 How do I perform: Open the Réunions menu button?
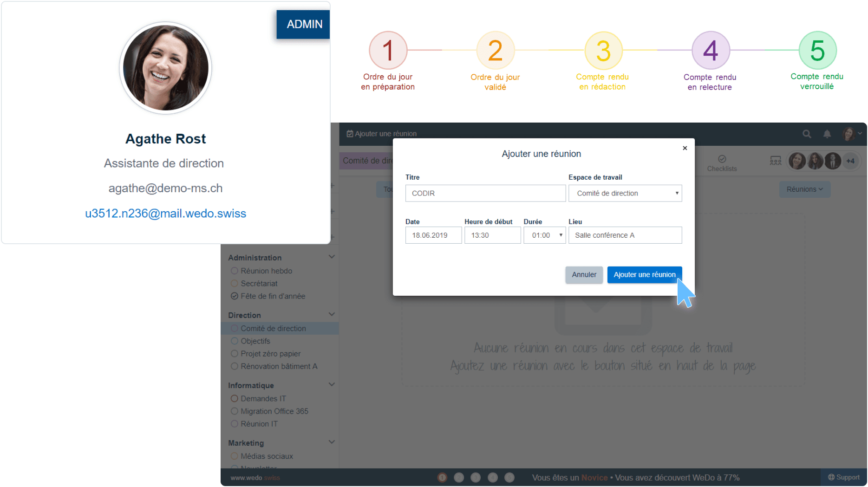pos(804,189)
